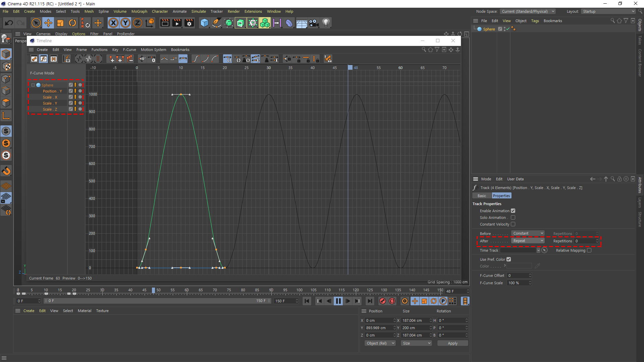This screenshot has width=644, height=362.
Task: Open the Before Constant dropdown
Action: point(528,233)
